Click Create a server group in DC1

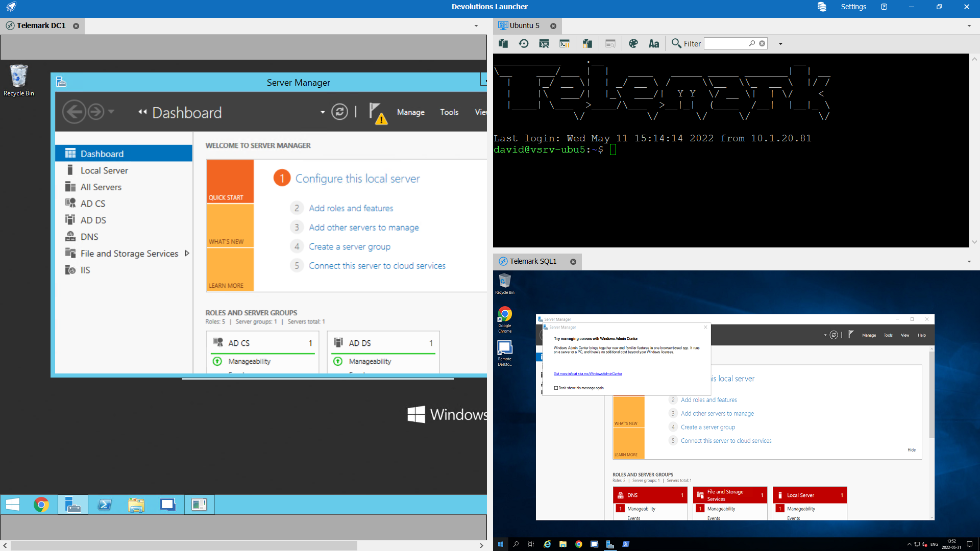[350, 246]
